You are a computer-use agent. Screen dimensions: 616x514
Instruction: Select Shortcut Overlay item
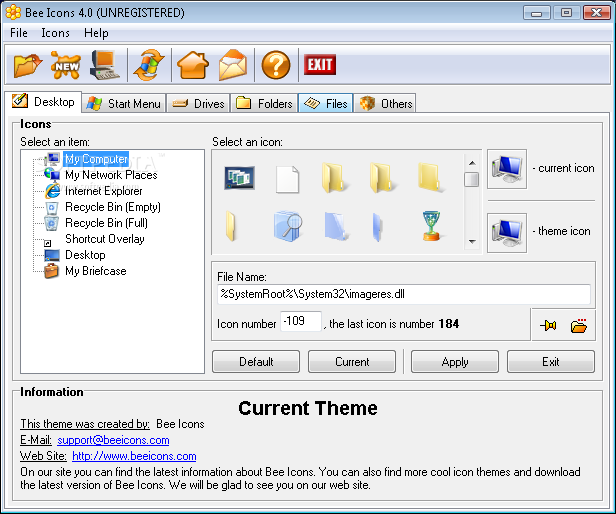tap(104, 239)
